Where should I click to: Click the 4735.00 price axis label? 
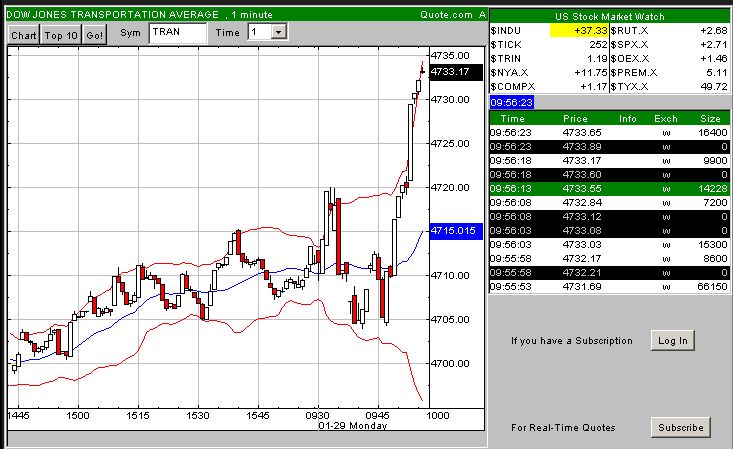point(450,56)
